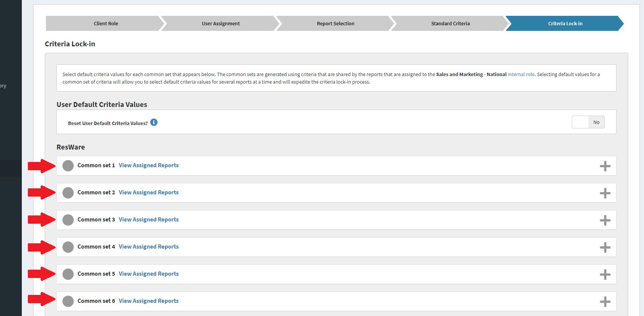Click the gray status circle for Common set 2

click(x=68, y=193)
